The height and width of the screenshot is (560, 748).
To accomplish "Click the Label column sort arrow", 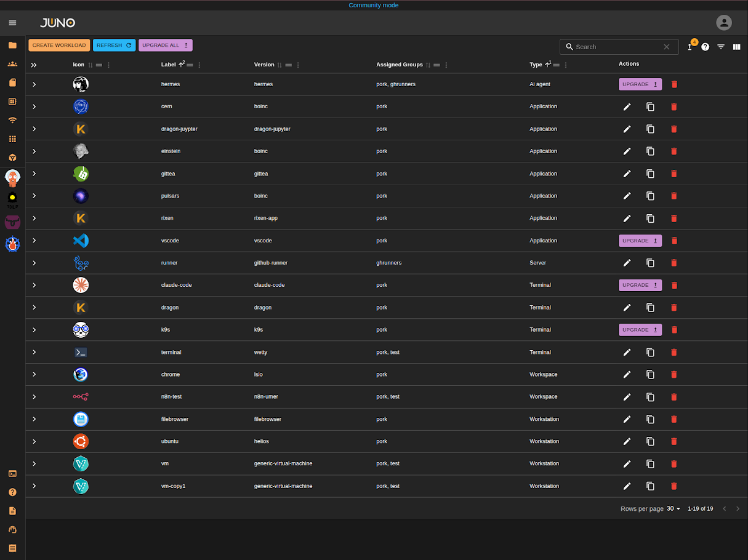I will coord(182,64).
